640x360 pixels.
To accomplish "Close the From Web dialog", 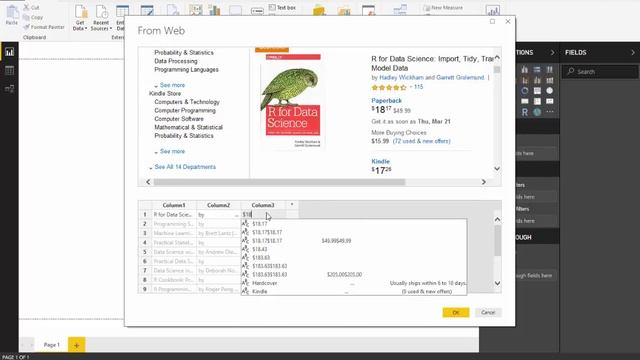I will pos(508,22).
